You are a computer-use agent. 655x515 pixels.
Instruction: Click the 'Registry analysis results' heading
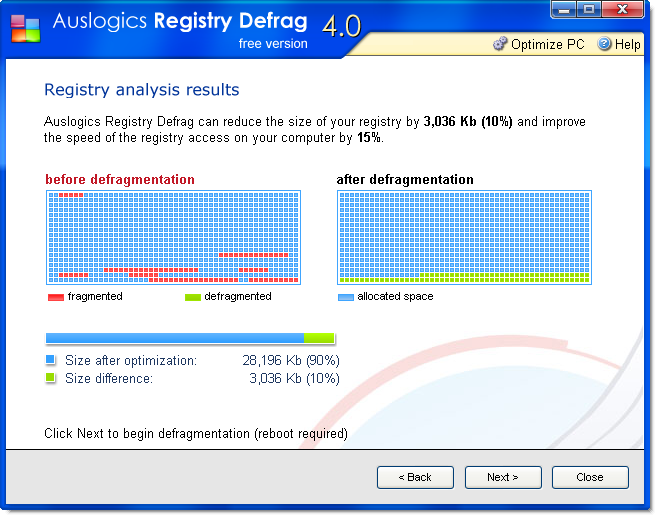coord(142,90)
